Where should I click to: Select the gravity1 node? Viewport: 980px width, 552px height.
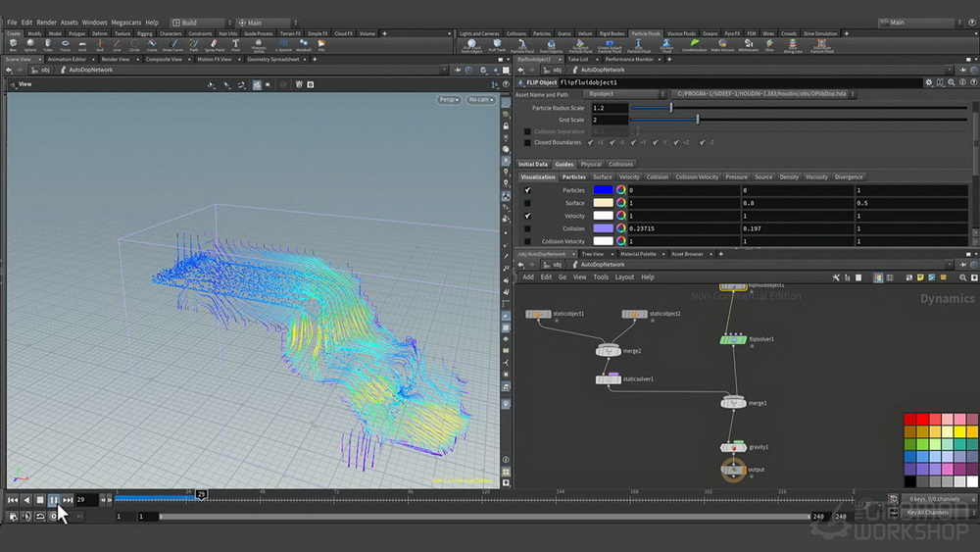[x=733, y=447]
